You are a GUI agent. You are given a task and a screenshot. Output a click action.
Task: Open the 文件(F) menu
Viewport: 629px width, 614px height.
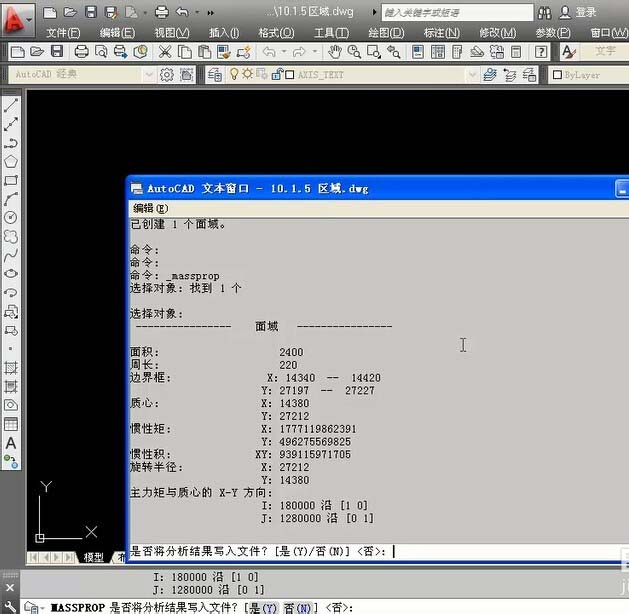63,33
